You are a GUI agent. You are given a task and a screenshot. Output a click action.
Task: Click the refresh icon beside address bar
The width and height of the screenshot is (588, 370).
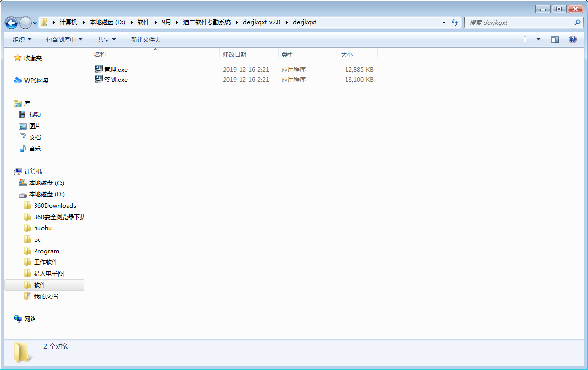click(455, 23)
